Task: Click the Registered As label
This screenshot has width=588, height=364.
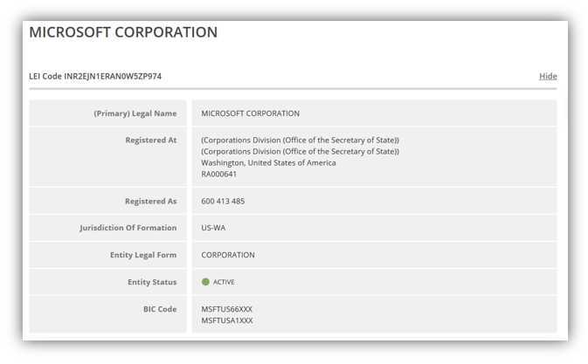Action: [x=150, y=201]
